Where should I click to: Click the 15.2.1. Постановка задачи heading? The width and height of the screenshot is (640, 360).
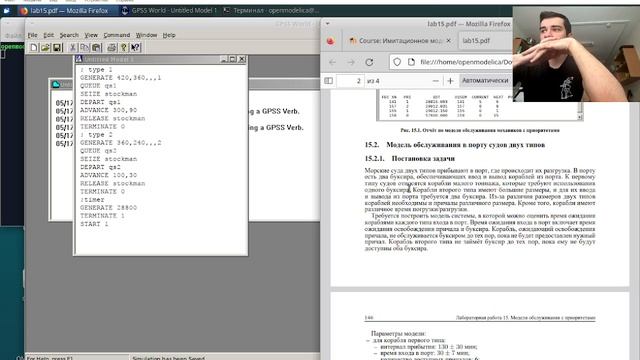[410, 158]
